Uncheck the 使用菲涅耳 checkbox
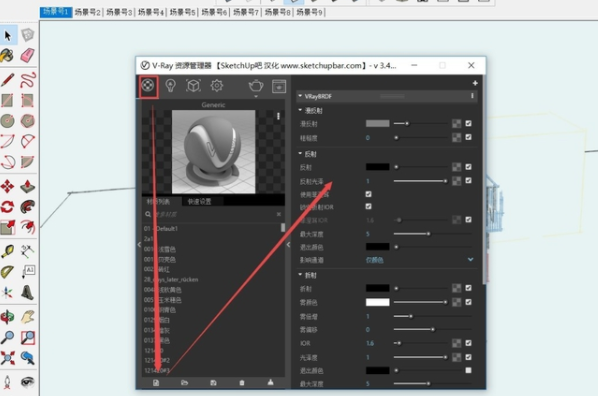The height and width of the screenshot is (396, 598). coord(368,194)
